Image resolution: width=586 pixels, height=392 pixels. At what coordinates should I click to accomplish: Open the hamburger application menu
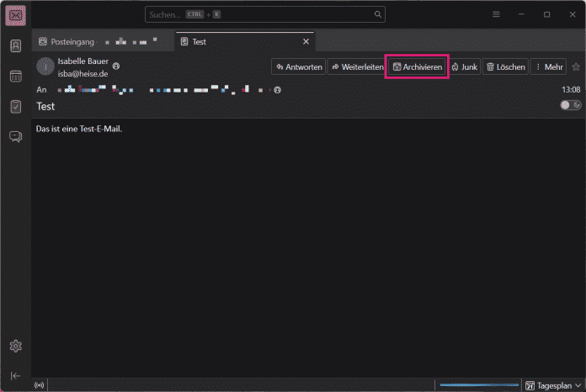pyautogui.click(x=496, y=14)
